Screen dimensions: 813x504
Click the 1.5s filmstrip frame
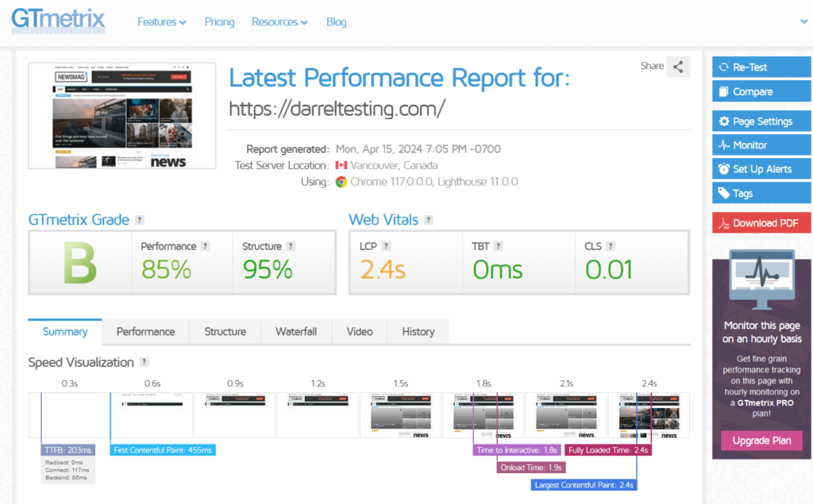point(400,415)
